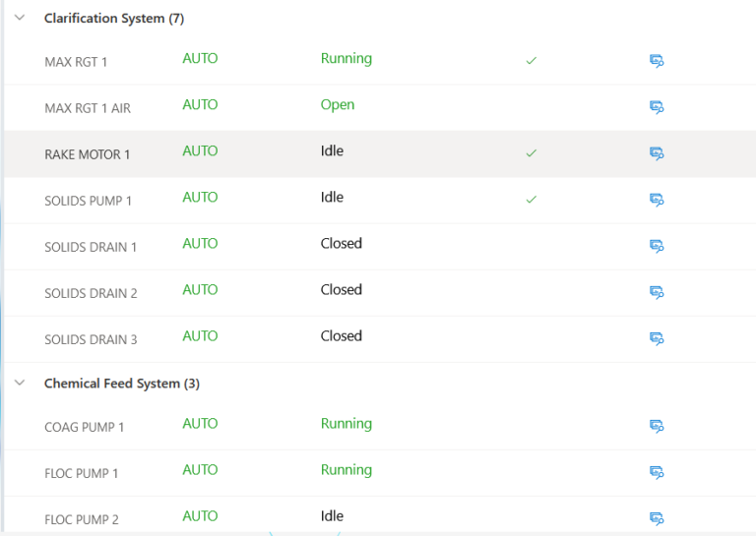756x536 pixels.
Task: Open FLOC PUMP 2 details icon
Action: 657,518
